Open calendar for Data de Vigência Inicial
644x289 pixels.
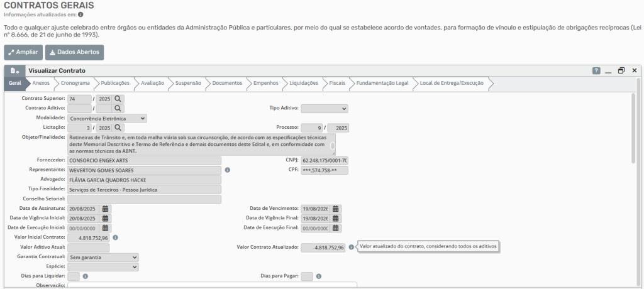point(105,219)
